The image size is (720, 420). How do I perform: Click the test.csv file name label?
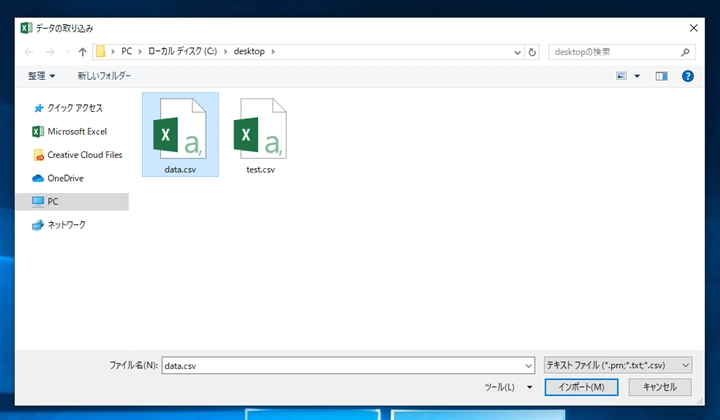[260, 170]
